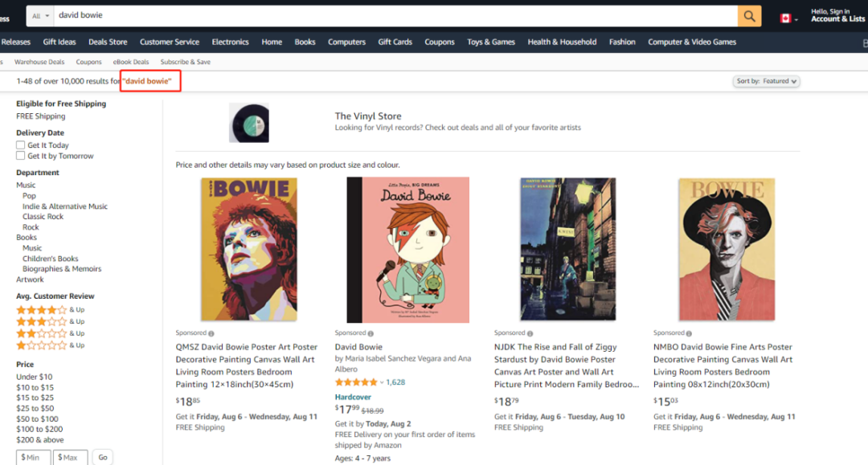
Task: Filter price $15 to $25
Action: coord(35,398)
